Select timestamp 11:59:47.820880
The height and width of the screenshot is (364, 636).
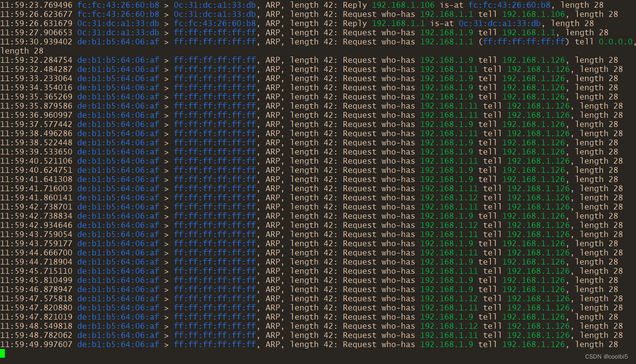(36, 308)
